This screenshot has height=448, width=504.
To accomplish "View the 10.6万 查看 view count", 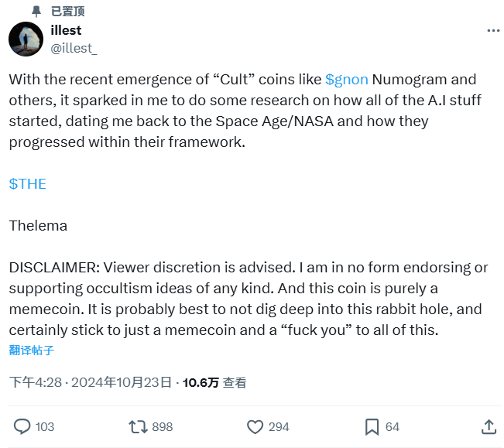I will [x=214, y=382].
